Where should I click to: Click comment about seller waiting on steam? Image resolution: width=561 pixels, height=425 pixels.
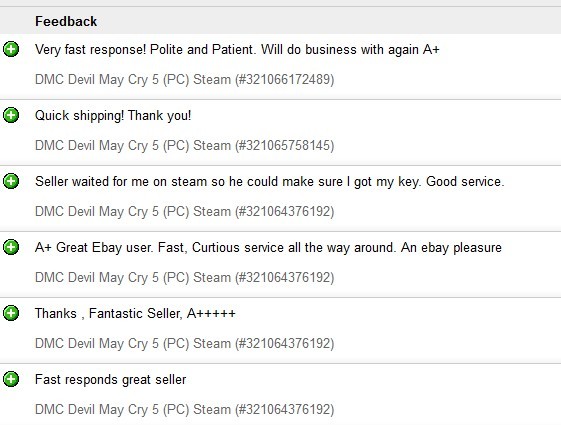[269, 182]
